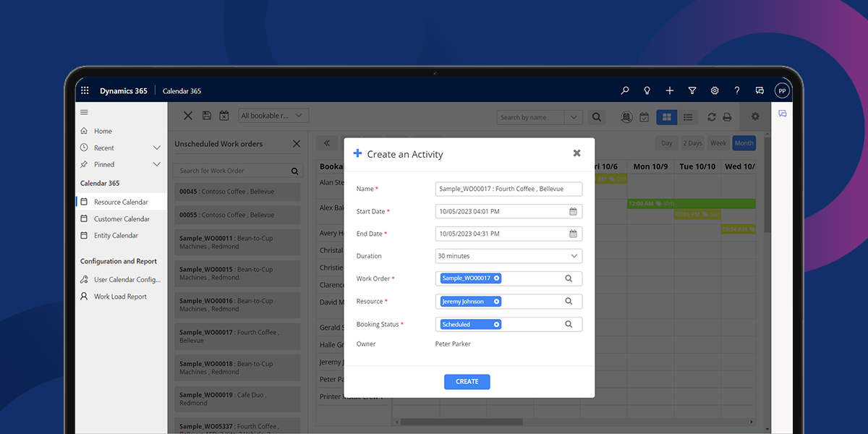Click the search button next to Search by name
This screenshot has width=868, height=434.
[596, 116]
